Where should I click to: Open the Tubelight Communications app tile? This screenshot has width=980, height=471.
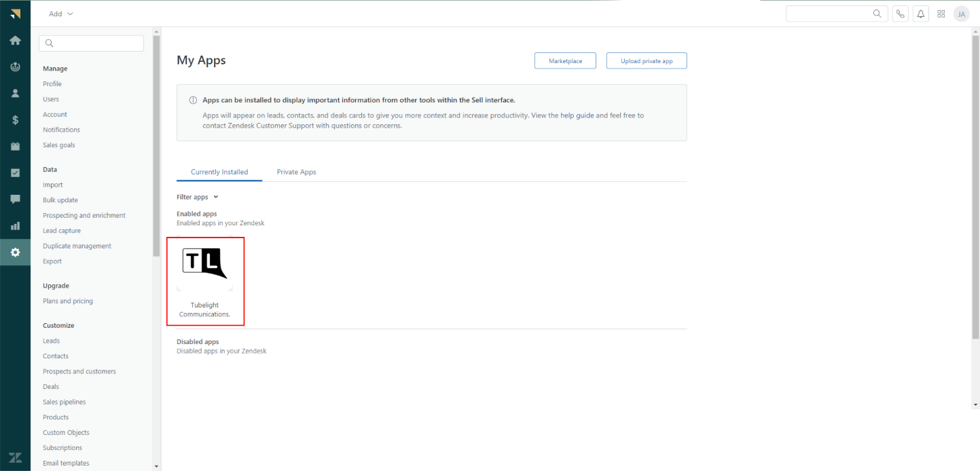(205, 280)
